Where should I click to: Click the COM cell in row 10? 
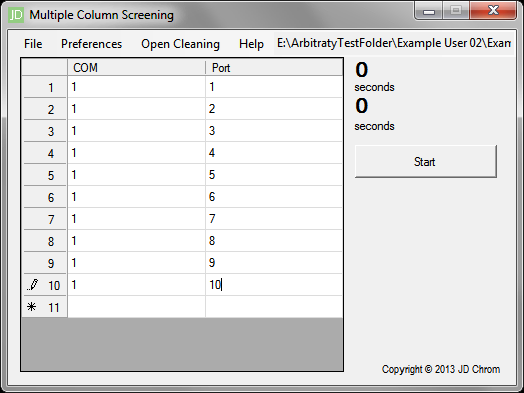pyautogui.click(x=136, y=285)
